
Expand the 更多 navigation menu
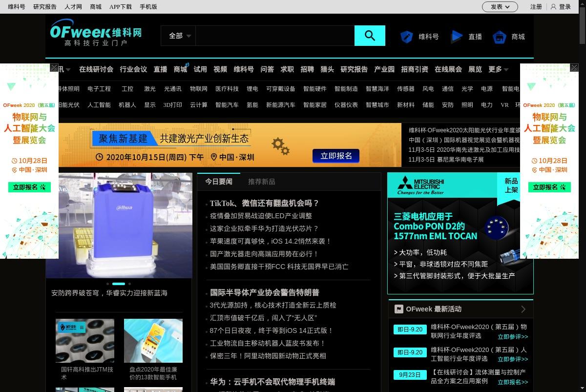pos(498,69)
